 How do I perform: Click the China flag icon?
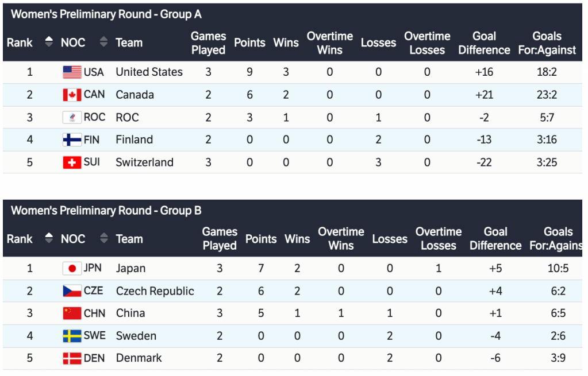click(x=72, y=313)
